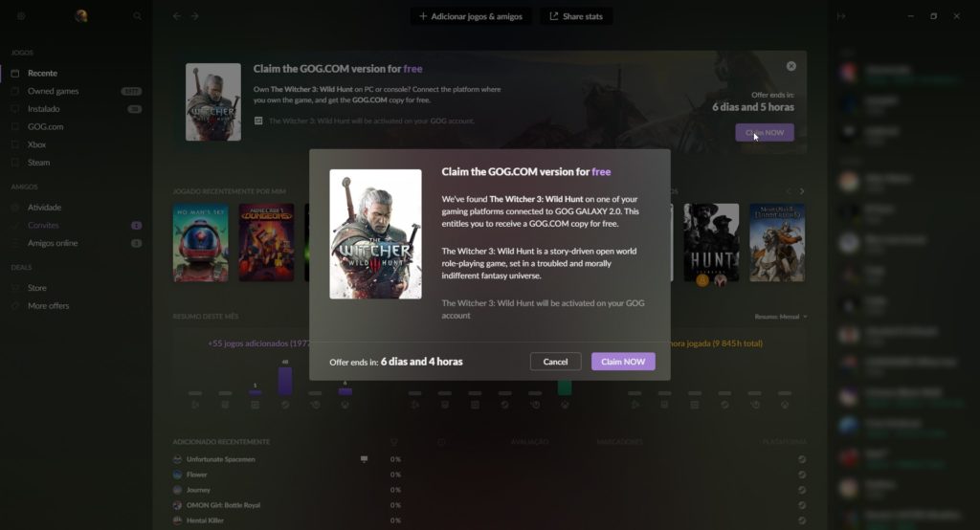Click Claim NOW on the top banner
The height and width of the screenshot is (530, 980).
pos(765,132)
